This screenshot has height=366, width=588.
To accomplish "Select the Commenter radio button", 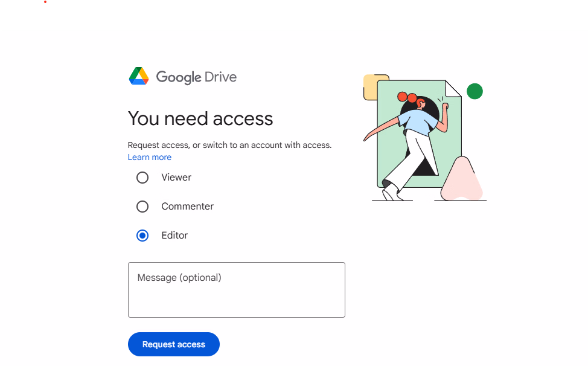I will (x=142, y=207).
